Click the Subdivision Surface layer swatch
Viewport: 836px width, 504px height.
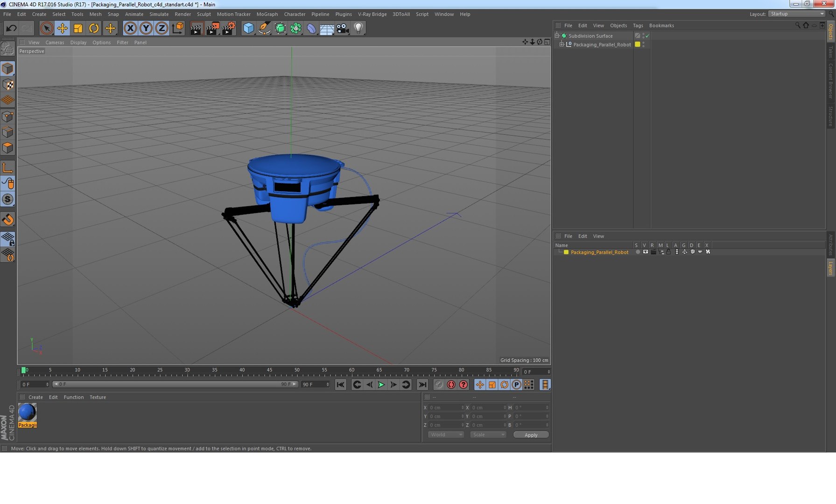(638, 35)
